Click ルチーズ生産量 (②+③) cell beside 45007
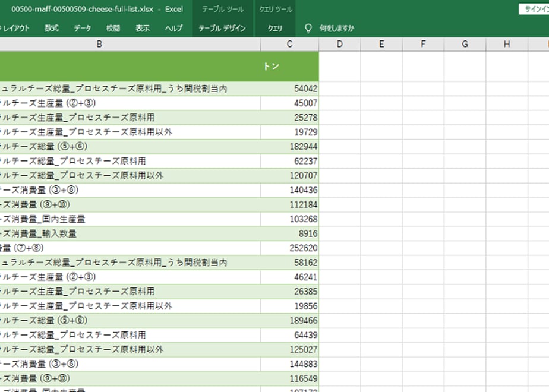 [x=130, y=103]
